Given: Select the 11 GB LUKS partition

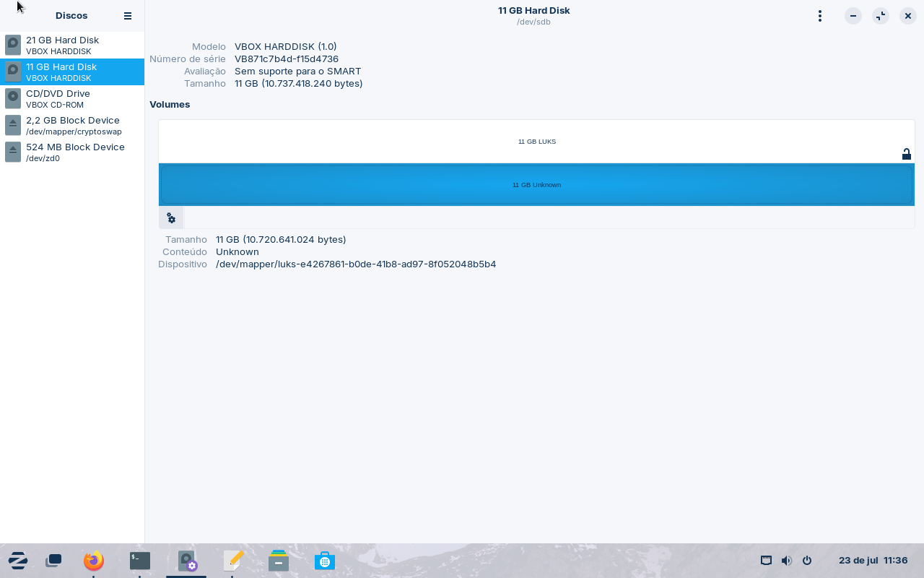Looking at the screenshot, I should click(x=536, y=142).
